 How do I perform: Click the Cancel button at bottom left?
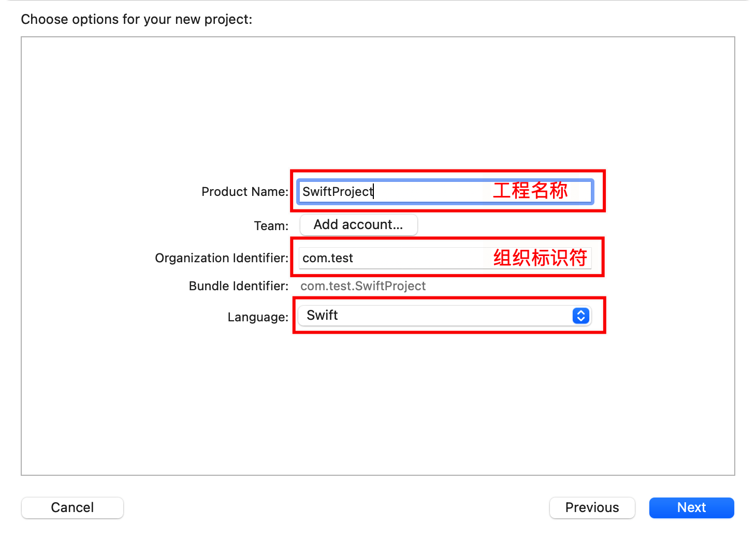coord(72,507)
